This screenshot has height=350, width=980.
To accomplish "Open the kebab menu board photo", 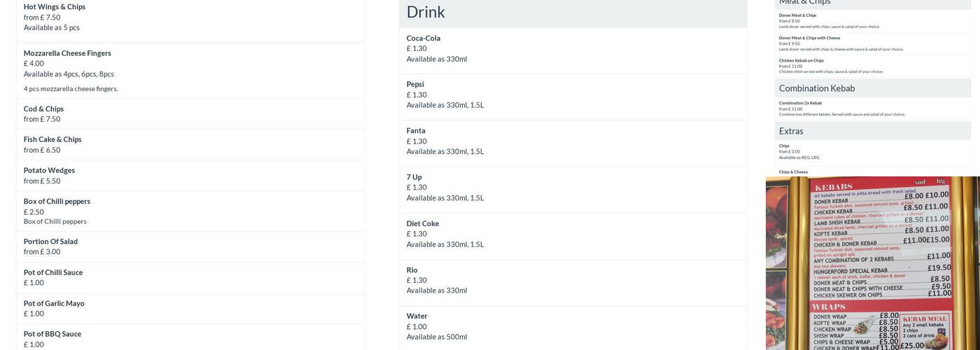I will tap(872, 263).
